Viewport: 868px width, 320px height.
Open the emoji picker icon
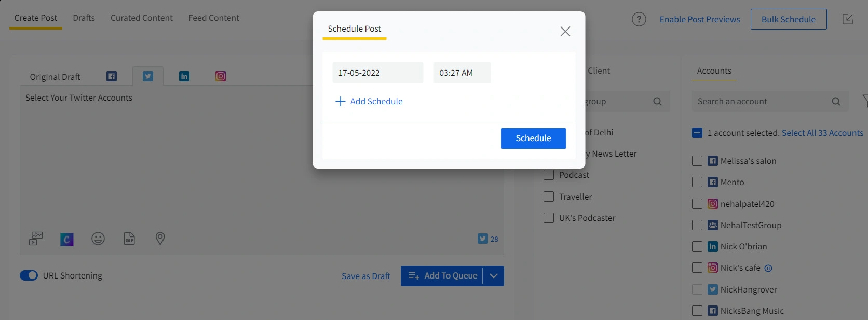pyautogui.click(x=98, y=239)
